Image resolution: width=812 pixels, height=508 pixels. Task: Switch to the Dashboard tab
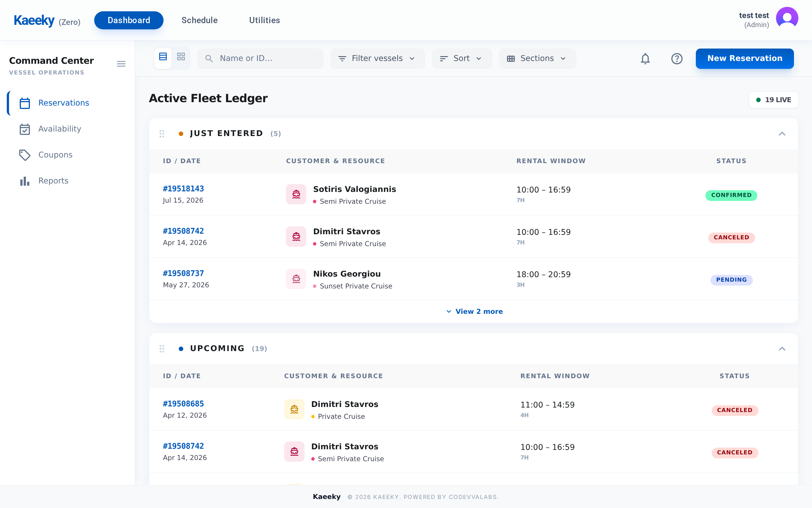129,20
